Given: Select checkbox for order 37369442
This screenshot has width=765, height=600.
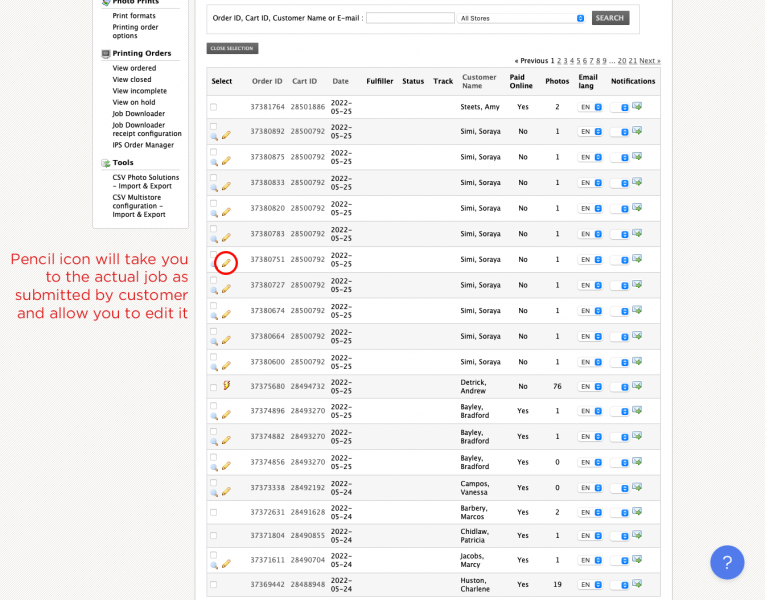Looking at the screenshot, I should click(x=214, y=584).
